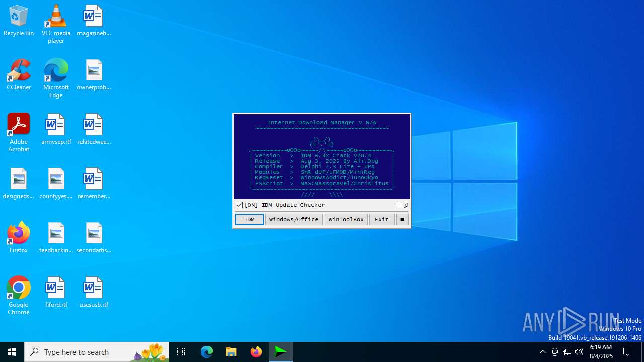Select the secondartis... image file
The image size is (644, 362).
pyautogui.click(x=94, y=238)
